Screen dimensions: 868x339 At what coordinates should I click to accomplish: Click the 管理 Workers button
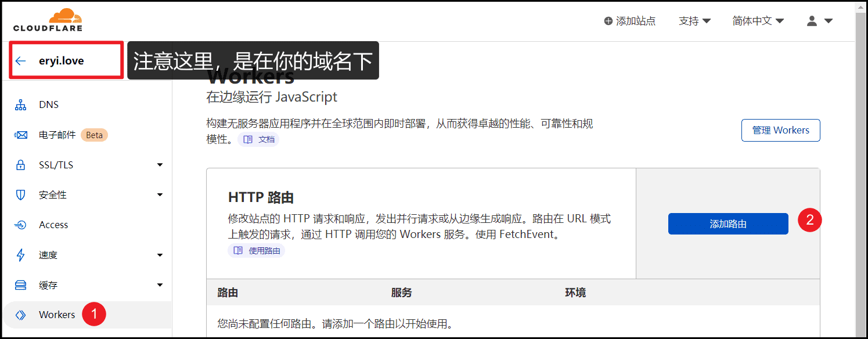pyautogui.click(x=781, y=131)
